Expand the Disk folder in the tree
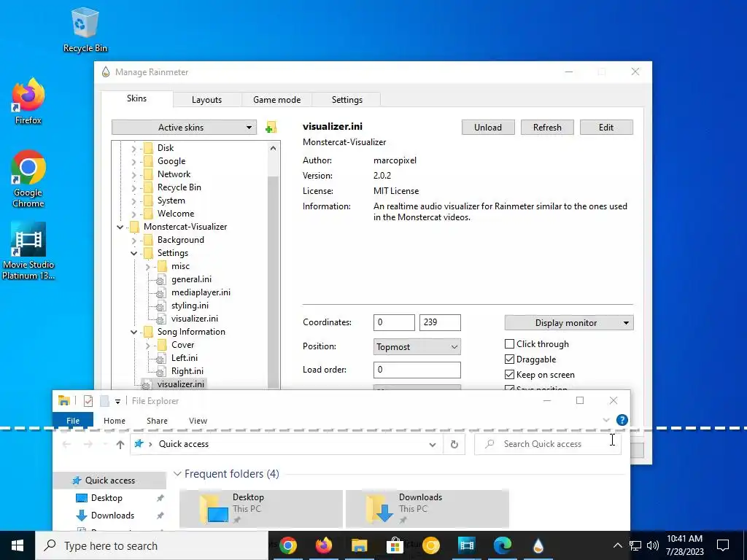This screenshot has height=560, width=747. (134, 148)
